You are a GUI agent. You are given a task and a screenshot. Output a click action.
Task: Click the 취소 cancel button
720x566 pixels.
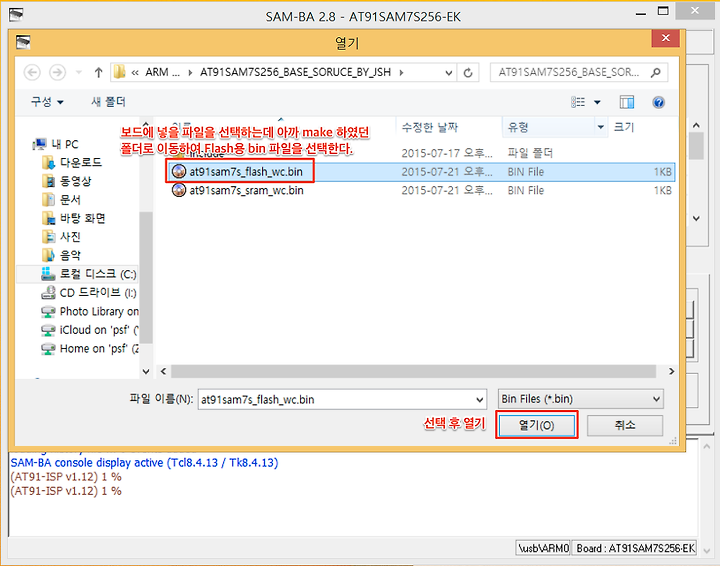624,425
